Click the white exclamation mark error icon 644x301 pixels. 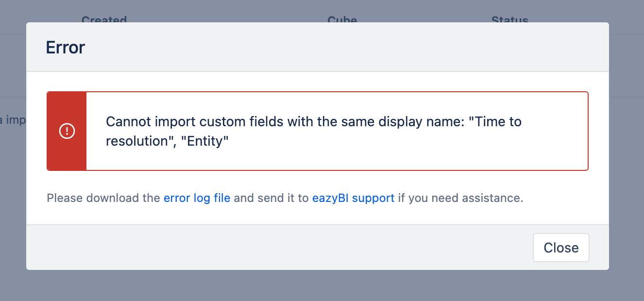(67, 131)
